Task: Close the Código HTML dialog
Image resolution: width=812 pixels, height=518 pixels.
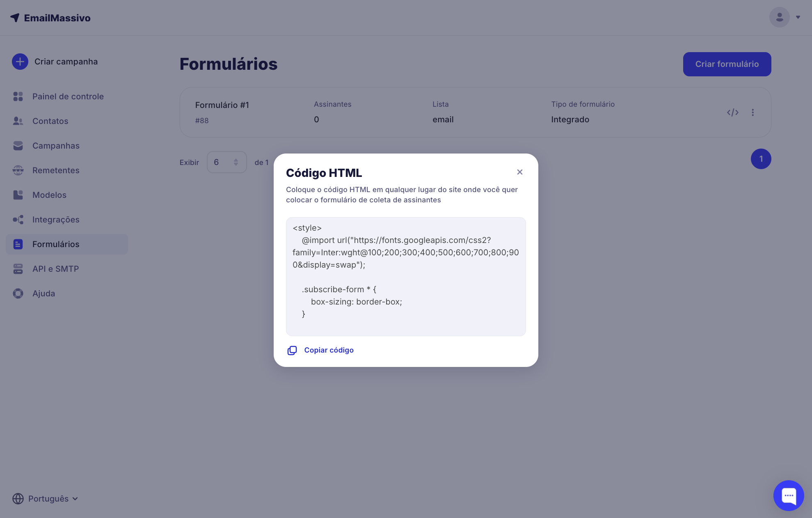Action: pyautogui.click(x=520, y=172)
